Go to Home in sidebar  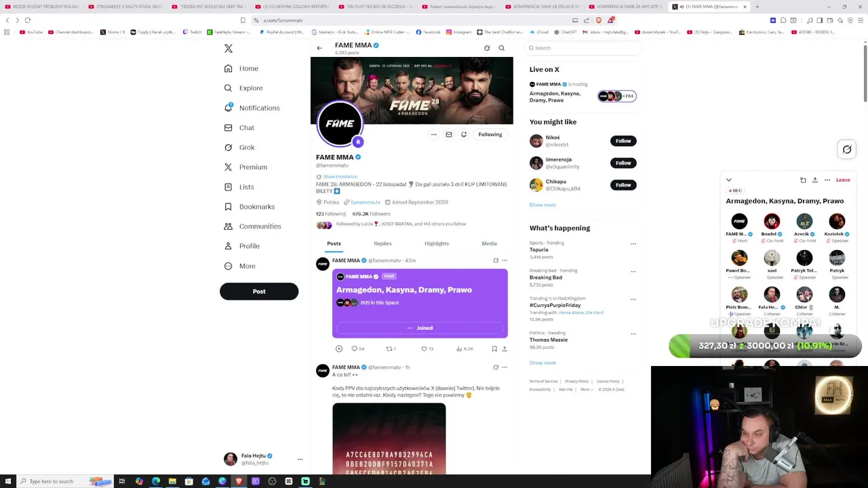tap(241, 68)
